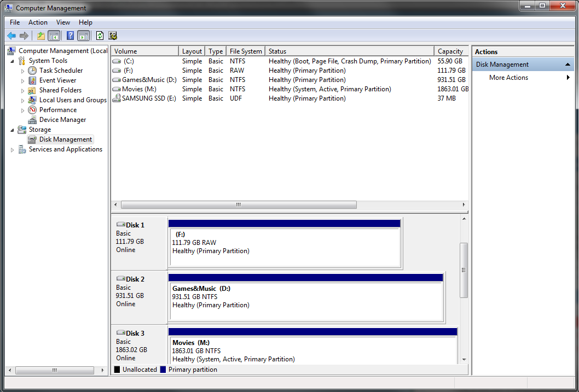Collapse the System Tools tree node
This screenshot has height=392, width=579.
pyautogui.click(x=12, y=61)
